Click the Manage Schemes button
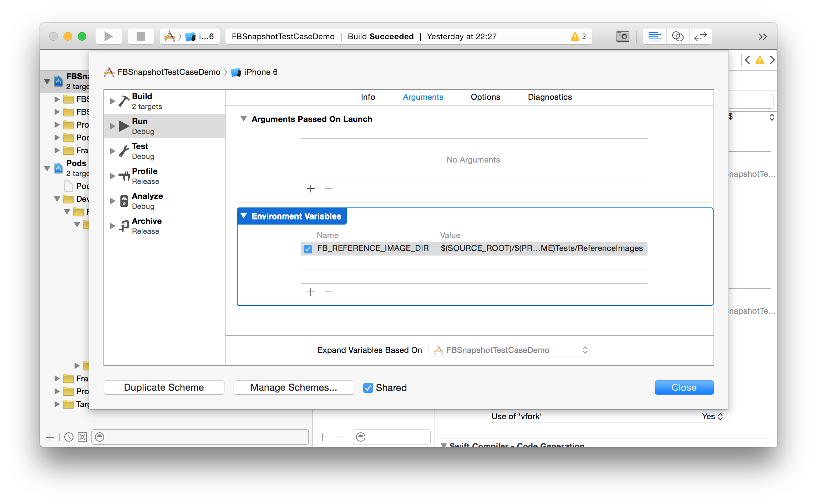The height and width of the screenshot is (504, 817). tap(294, 387)
